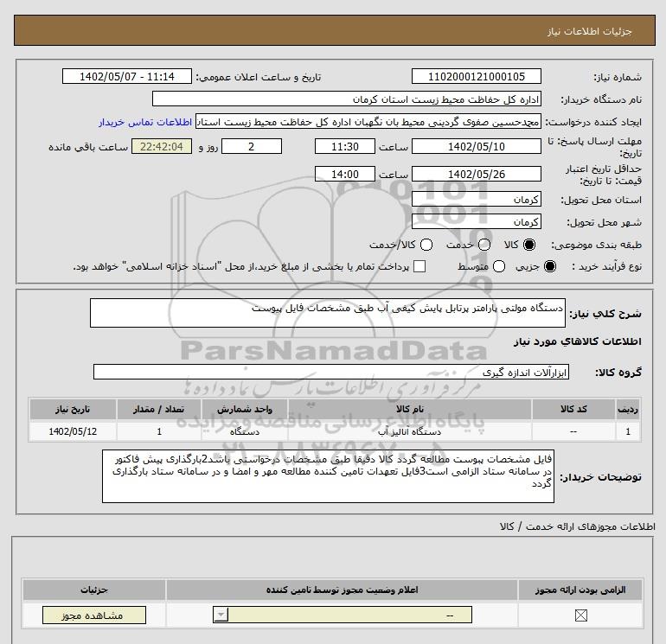Click the delivery province field کرمان

coord(476,199)
